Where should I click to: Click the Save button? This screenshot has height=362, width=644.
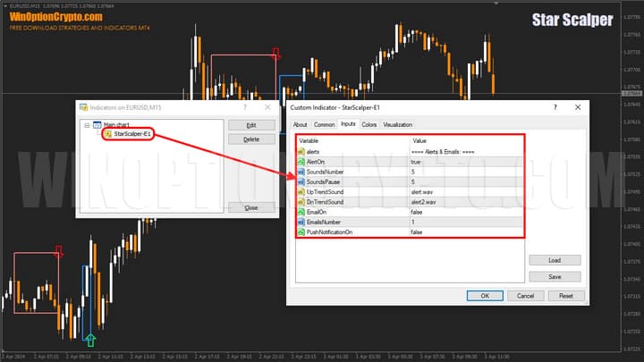point(555,277)
